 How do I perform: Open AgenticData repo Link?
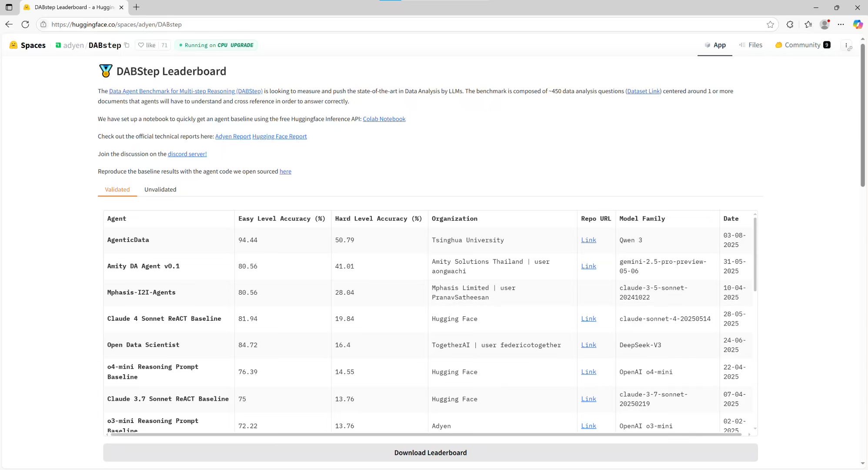pyautogui.click(x=588, y=240)
